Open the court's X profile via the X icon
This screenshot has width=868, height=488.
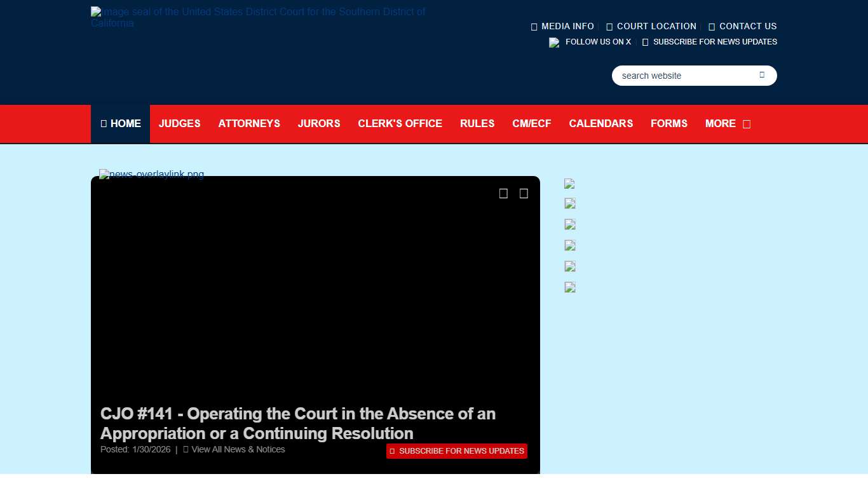[553, 42]
